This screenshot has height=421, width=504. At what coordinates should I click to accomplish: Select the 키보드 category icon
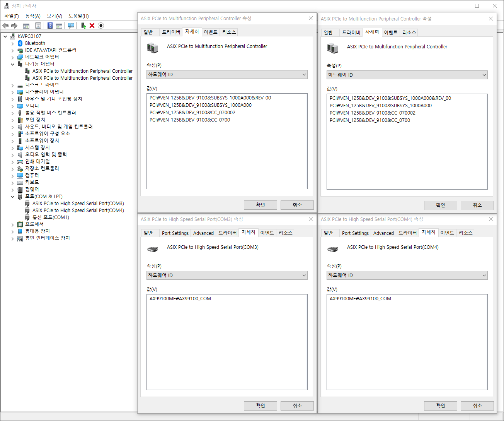(20, 183)
